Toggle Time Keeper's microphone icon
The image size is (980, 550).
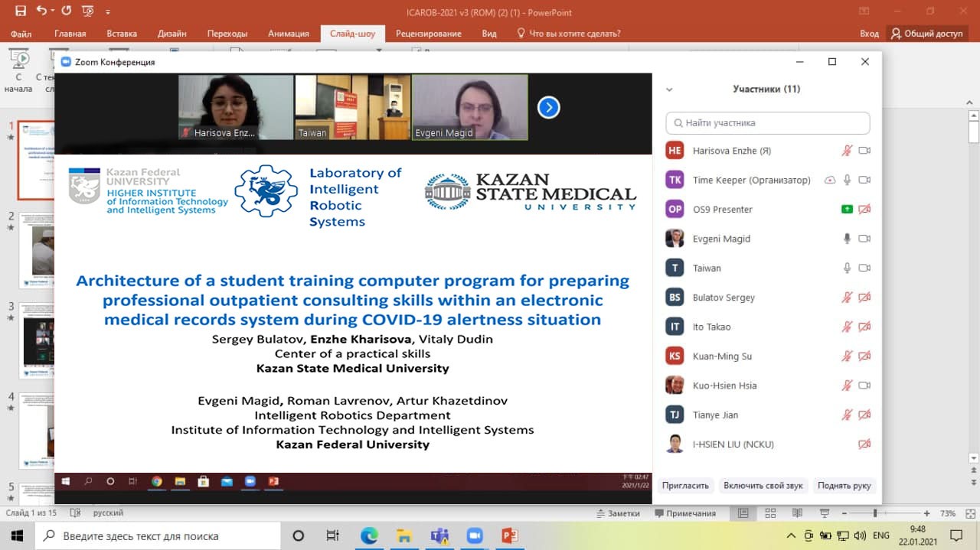coord(847,180)
